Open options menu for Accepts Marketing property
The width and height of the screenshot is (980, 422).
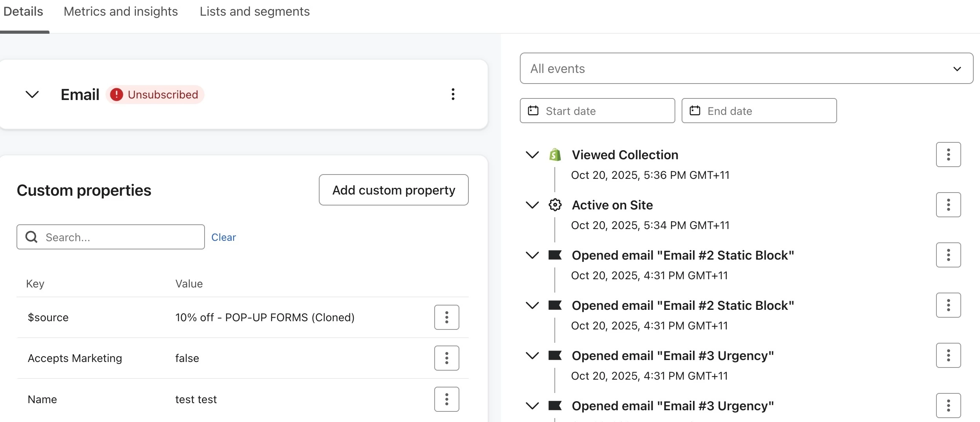tap(446, 358)
